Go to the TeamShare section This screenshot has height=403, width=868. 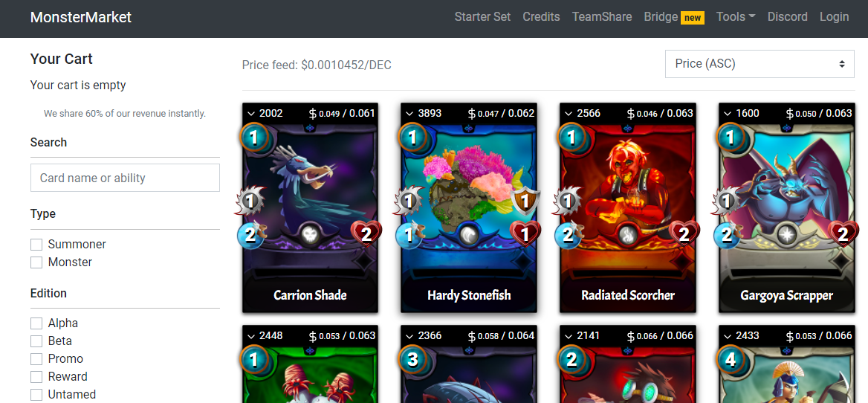pos(602,16)
